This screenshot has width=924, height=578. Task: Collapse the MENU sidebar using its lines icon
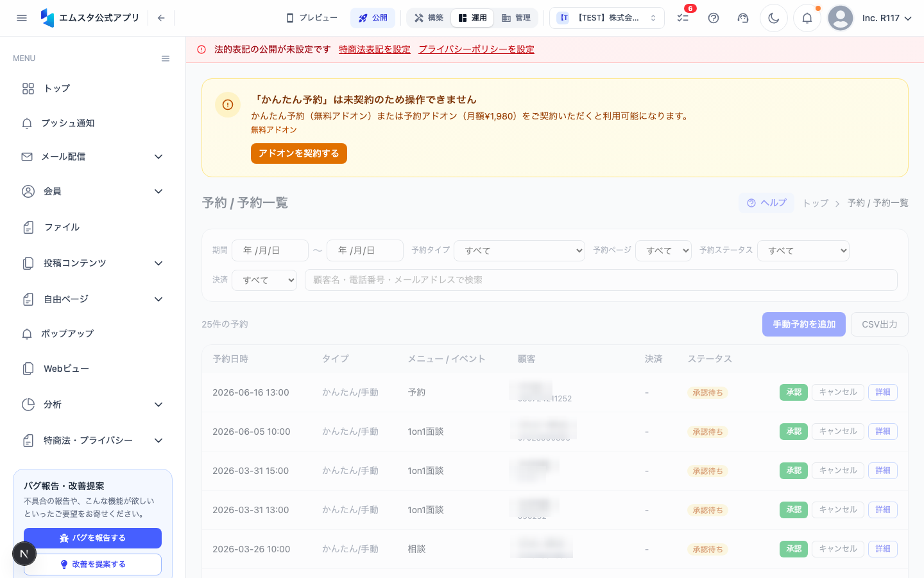[166, 58]
